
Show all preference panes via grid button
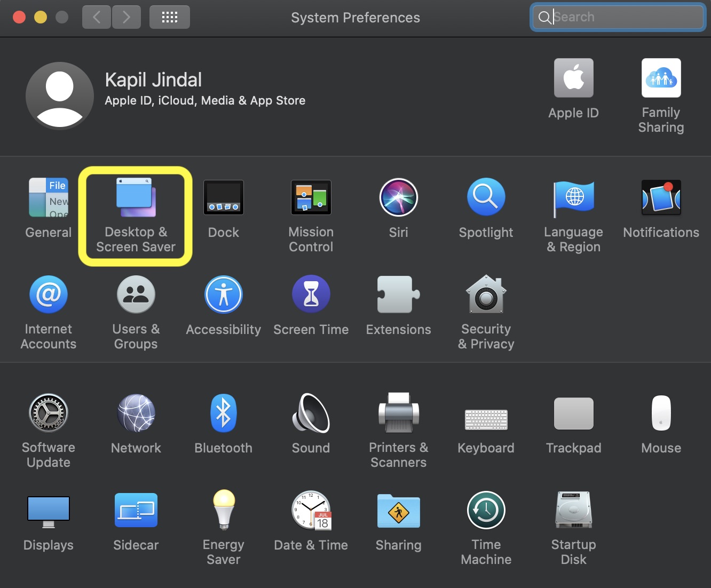169,17
